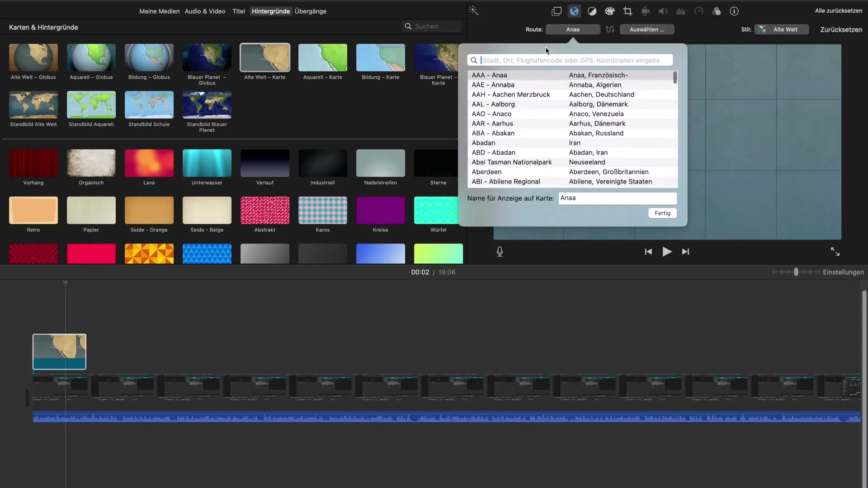Open the color balance icon

pos(592,11)
